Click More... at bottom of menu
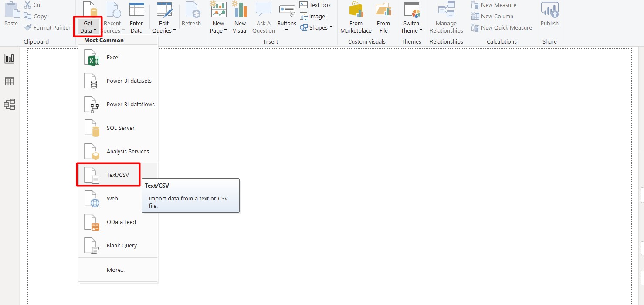The width and height of the screenshot is (644, 305). click(115, 270)
